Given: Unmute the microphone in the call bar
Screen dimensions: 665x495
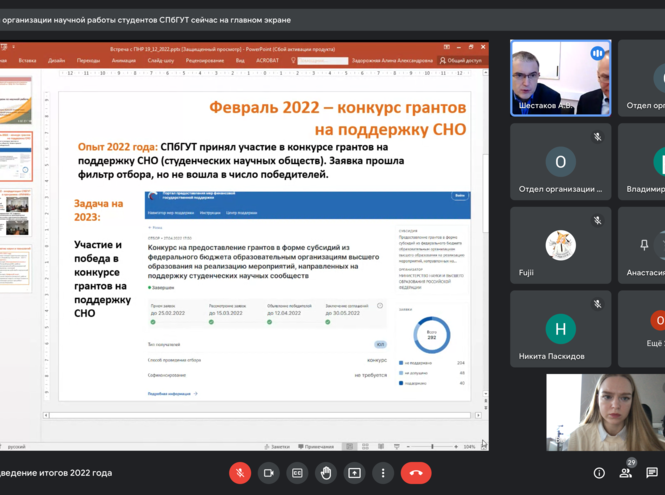Looking at the screenshot, I should (240, 473).
